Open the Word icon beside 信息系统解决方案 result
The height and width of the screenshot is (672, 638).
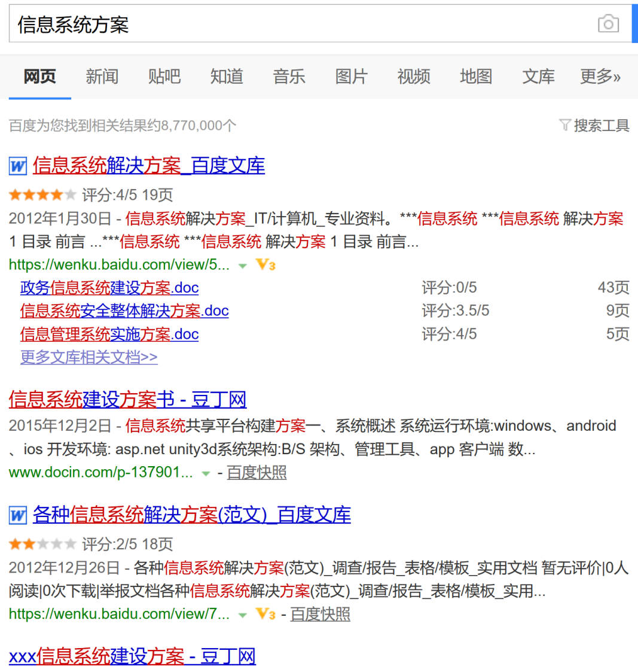[18, 166]
